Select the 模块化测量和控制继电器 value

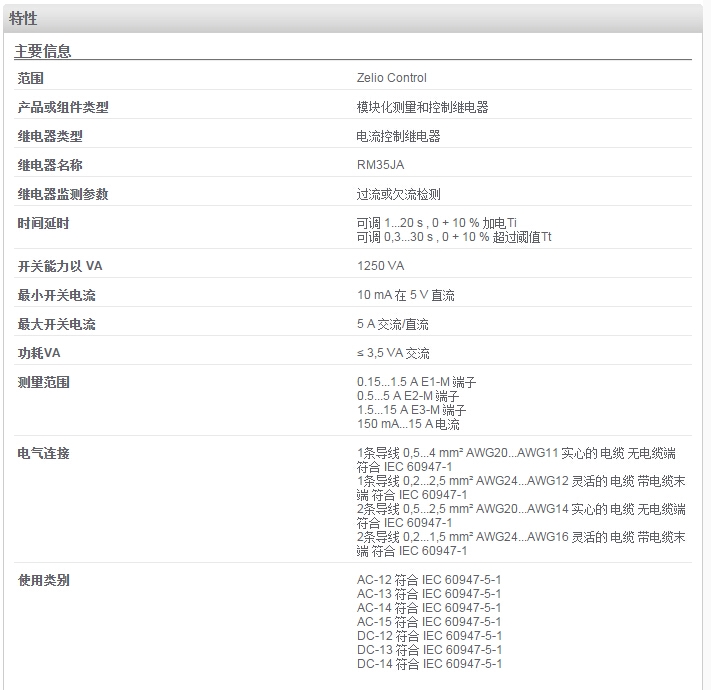pos(423,107)
